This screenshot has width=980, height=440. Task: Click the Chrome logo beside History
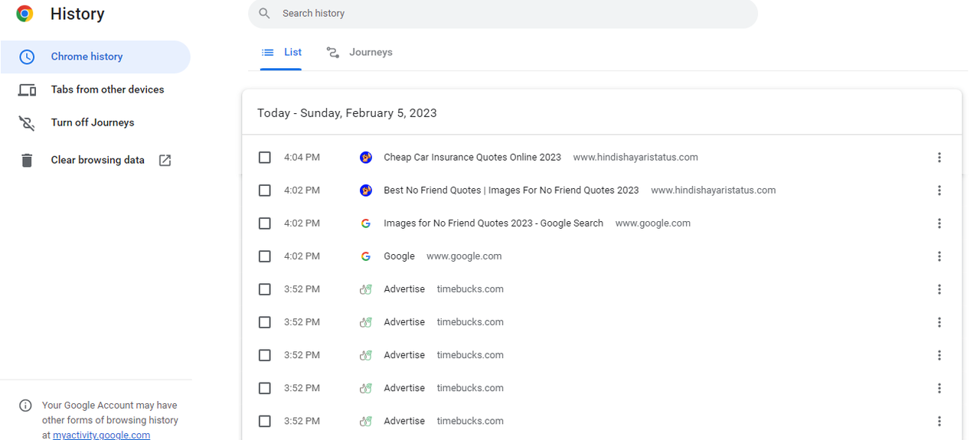(x=24, y=14)
